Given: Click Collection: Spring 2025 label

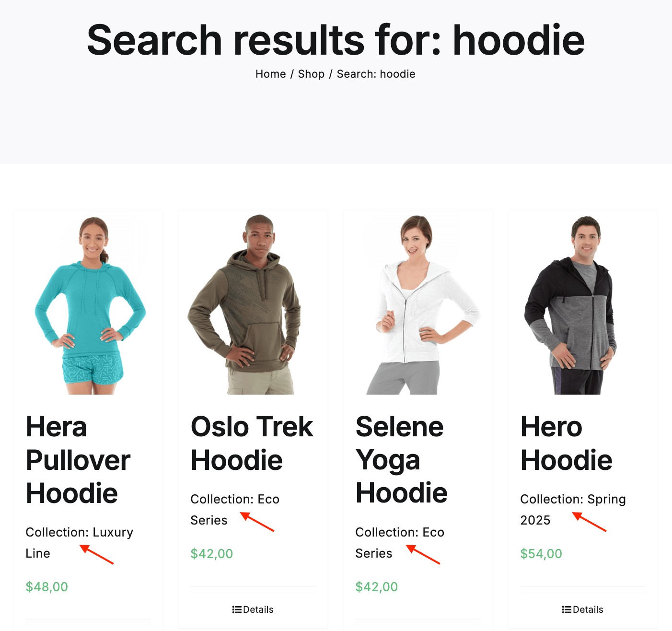Looking at the screenshot, I should 573,510.
